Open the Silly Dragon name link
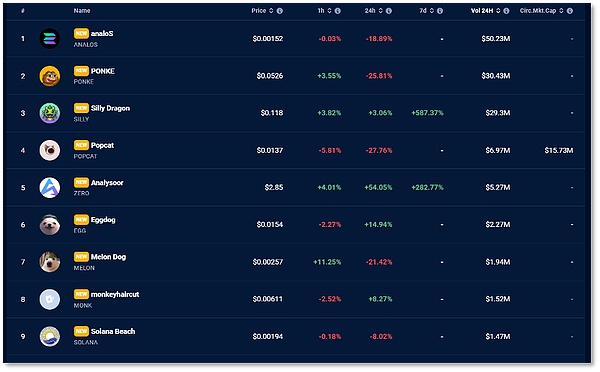This screenshot has width=600, height=372. click(110, 108)
